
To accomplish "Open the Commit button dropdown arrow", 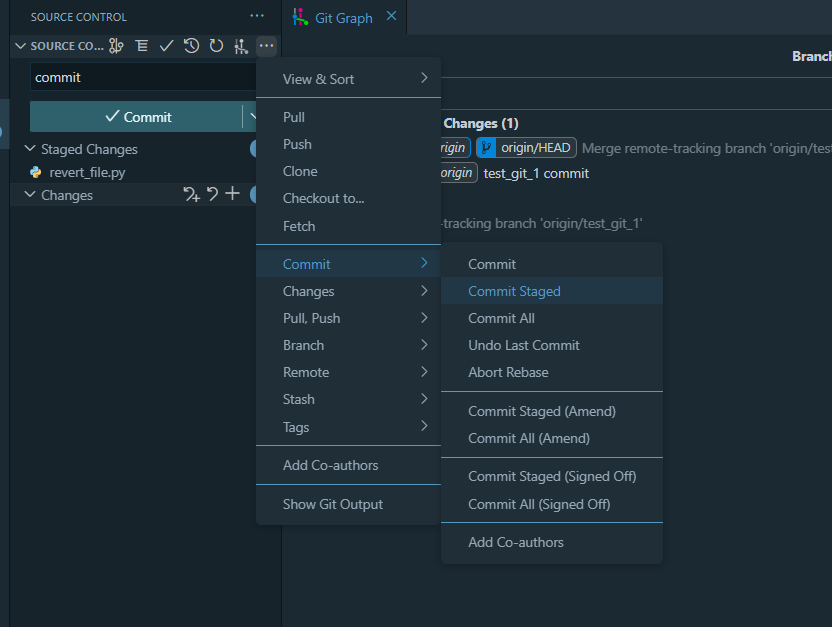I will pos(252,116).
